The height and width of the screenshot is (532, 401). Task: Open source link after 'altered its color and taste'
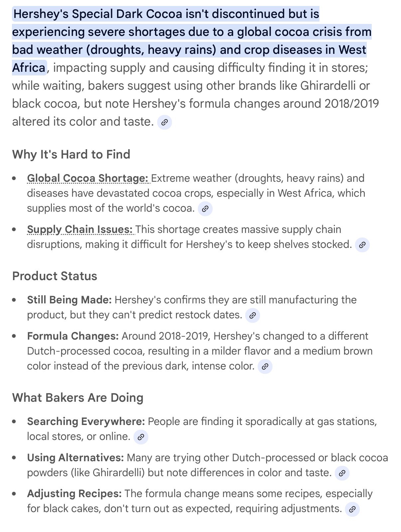tap(165, 122)
